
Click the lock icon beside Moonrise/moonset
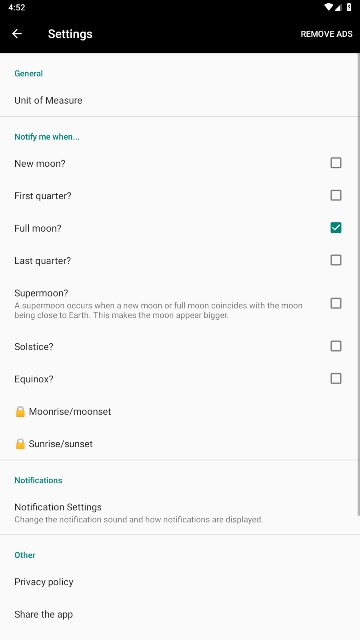20,411
